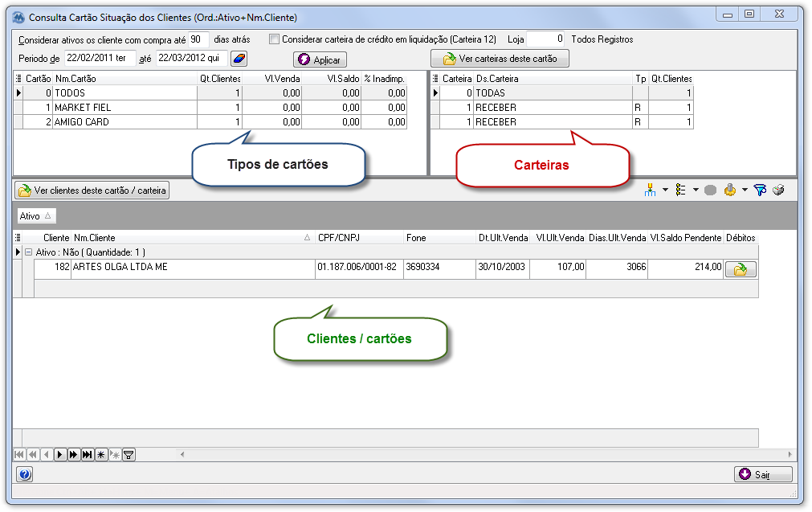Click the dias atrás field showing 90
The image size is (812, 512).
(x=198, y=39)
